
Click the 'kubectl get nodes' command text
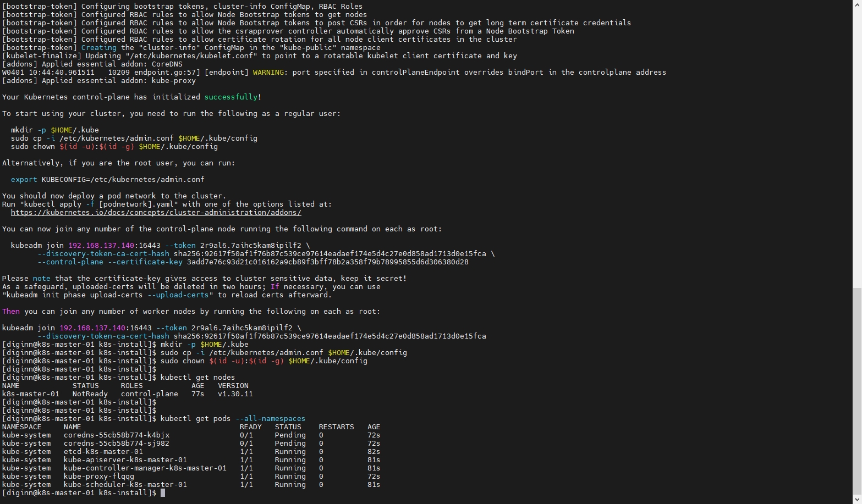coord(197,378)
